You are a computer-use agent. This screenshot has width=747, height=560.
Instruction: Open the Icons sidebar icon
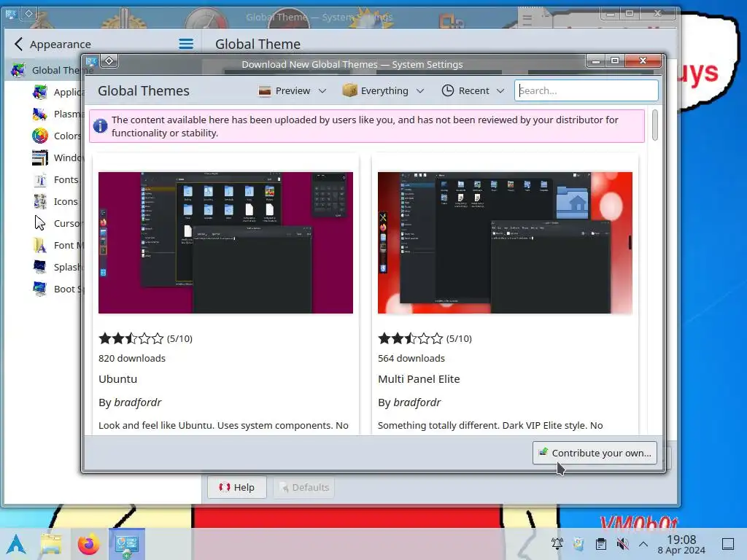click(x=40, y=201)
